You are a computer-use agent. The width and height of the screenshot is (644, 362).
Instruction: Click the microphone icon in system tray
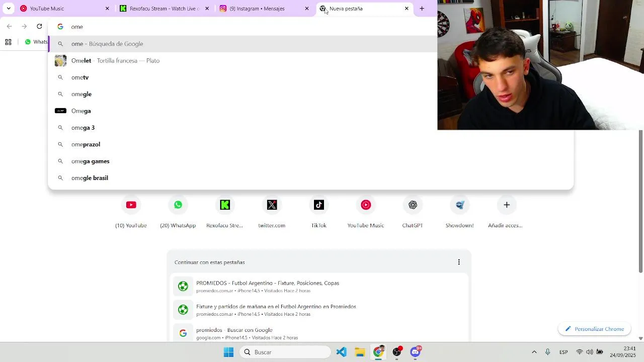[547, 352]
